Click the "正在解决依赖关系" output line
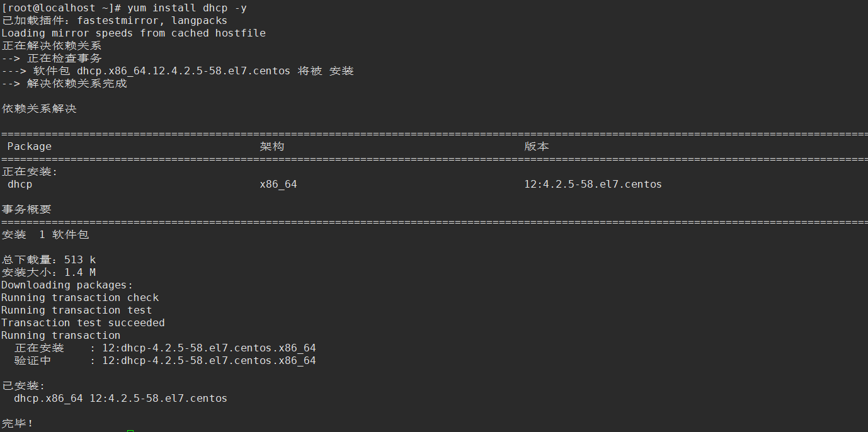868x432 pixels. [52, 45]
